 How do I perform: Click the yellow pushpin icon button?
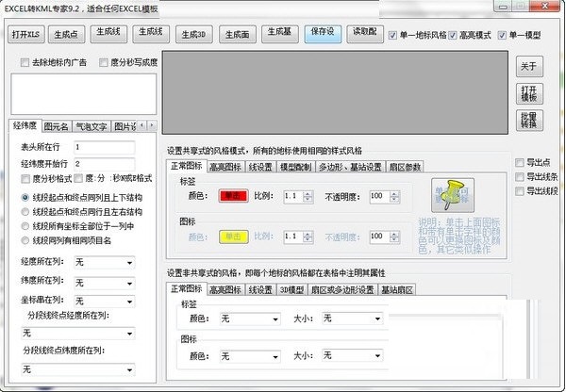click(x=452, y=195)
